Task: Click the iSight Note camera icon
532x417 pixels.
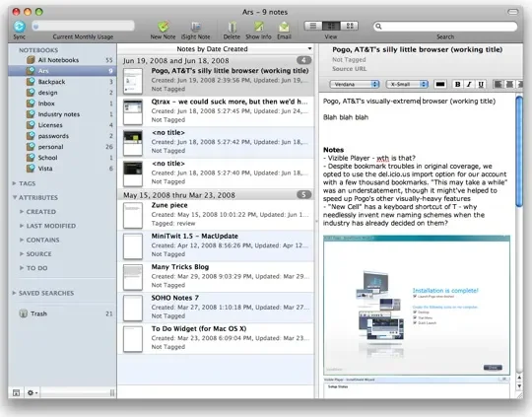Action: [196, 27]
